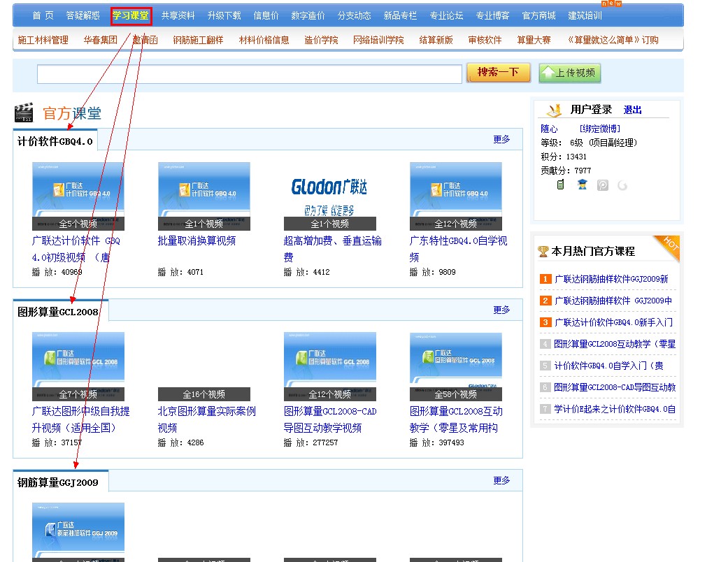
Task: Open 北京图形算量实际案例视频 link
Action: (x=206, y=419)
